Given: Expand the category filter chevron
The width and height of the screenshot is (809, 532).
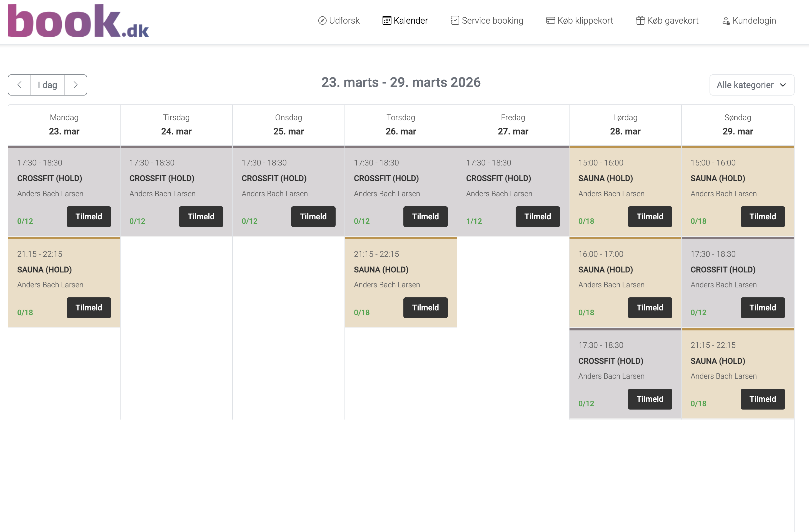Looking at the screenshot, I should (x=783, y=85).
